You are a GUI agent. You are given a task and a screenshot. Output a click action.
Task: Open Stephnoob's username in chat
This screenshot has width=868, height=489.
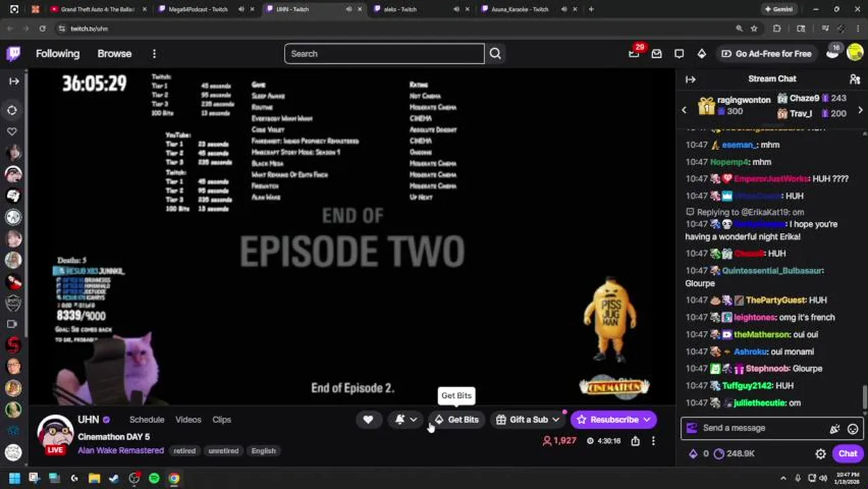pyautogui.click(x=766, y=368)
